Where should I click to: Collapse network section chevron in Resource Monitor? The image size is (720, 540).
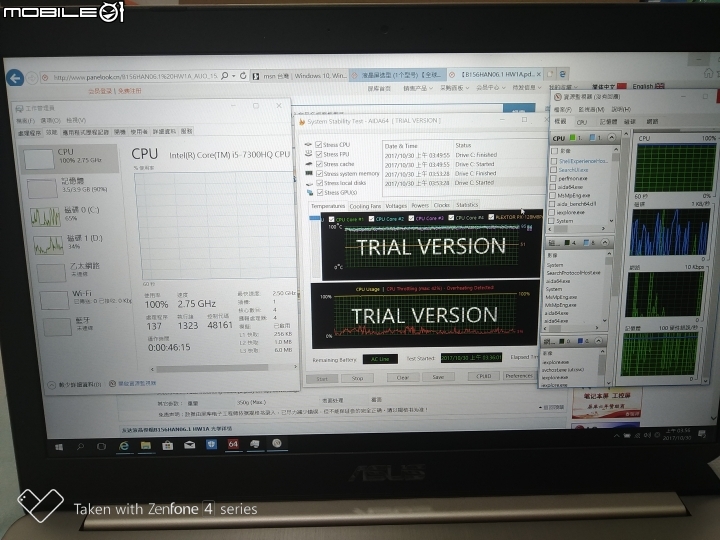[x=598, y=341]
